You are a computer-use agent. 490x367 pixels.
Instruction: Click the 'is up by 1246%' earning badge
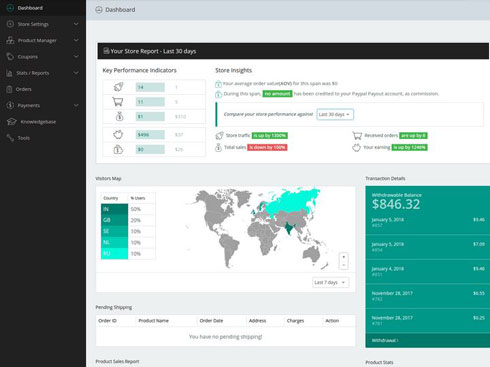[409, 147]
